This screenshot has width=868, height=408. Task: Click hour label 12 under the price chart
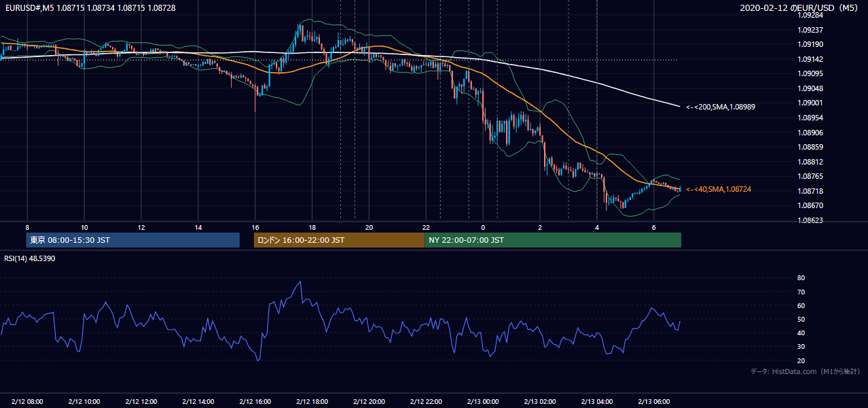pyautogui.click(x=141, y=227)
